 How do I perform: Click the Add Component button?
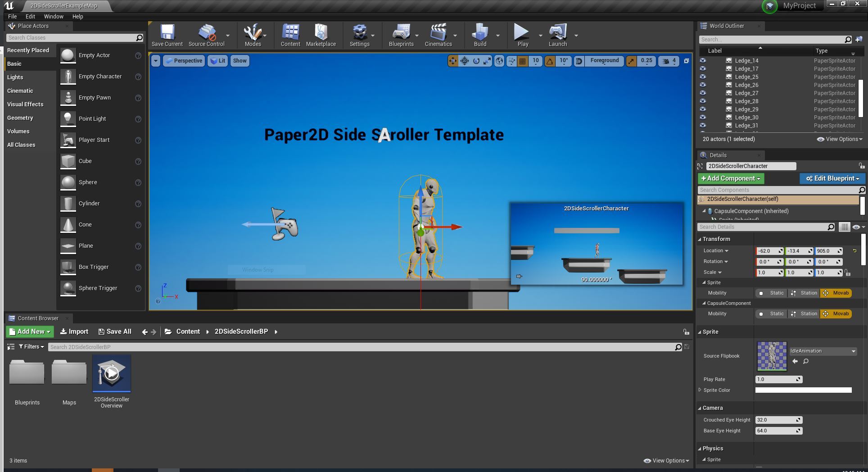click(x=731, y=179)
